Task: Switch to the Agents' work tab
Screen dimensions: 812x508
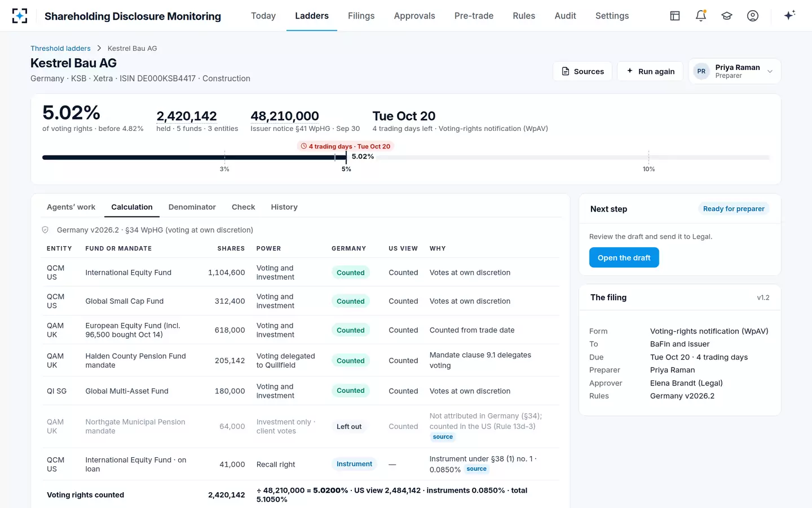Action: (x=71, y=207)
